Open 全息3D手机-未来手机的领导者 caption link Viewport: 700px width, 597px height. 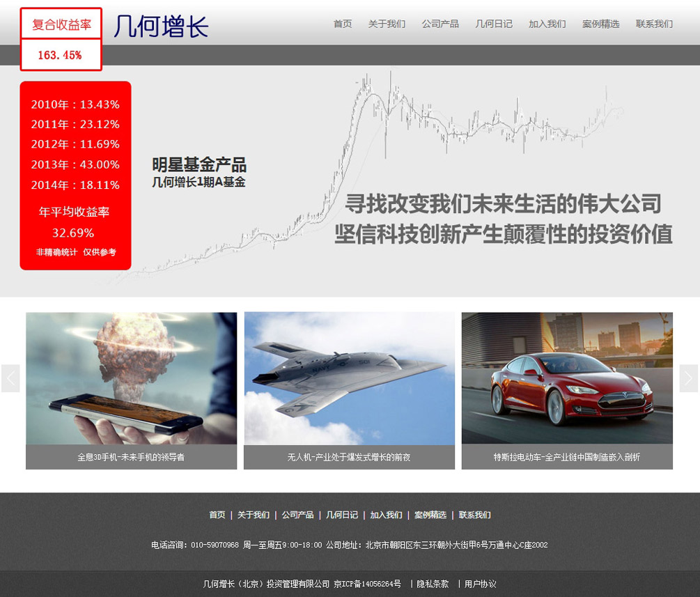(x=131, y=457)
